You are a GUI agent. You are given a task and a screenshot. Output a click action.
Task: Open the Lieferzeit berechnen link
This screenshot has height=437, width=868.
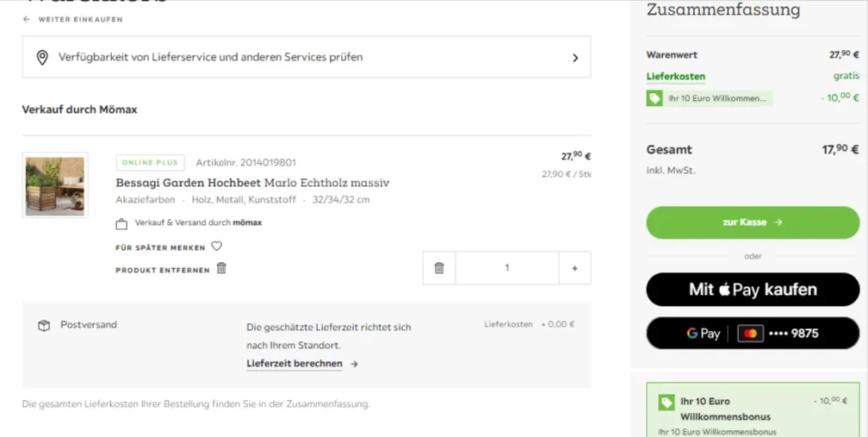[x=294, y=364]
